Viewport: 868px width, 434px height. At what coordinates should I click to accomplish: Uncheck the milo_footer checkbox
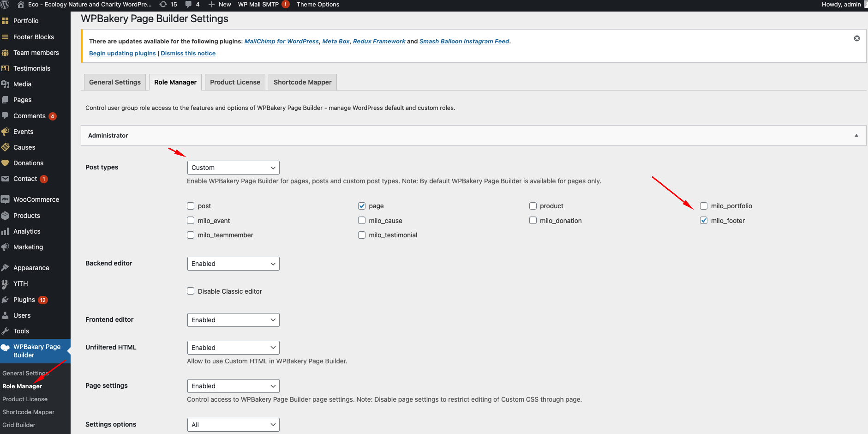[704, 221]
